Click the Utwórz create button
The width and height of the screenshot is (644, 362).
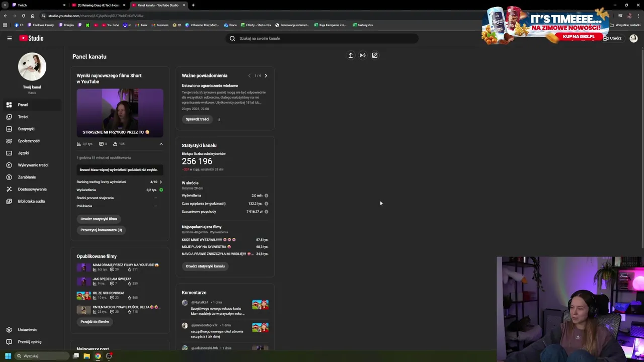click(x=613, y=38)
